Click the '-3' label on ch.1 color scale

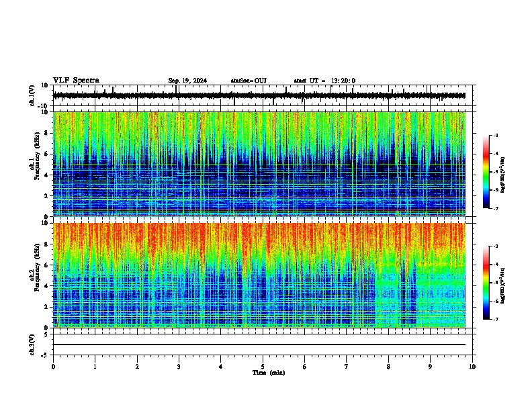click(x=495, y=135)
